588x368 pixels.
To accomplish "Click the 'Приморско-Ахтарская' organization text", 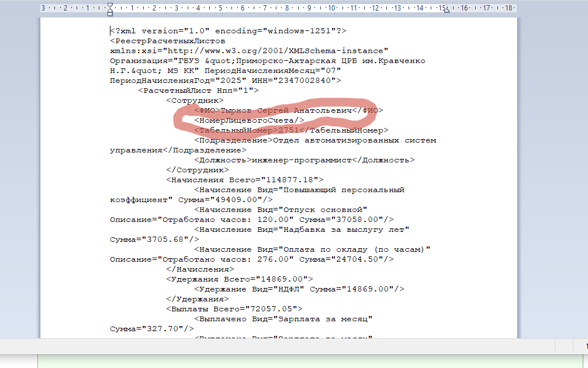I will (286, 61).
